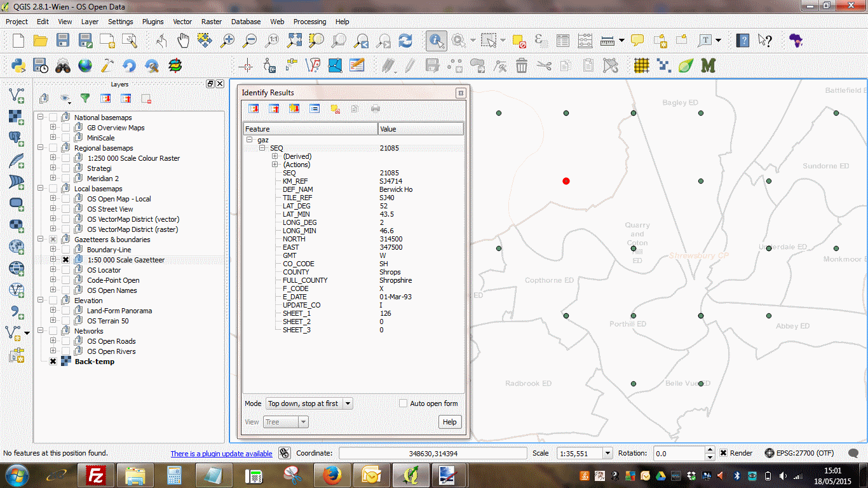Viewport: 868px width, 488px height.
Task: Collapse the National basemaps group
Action: tap(41, 118)
